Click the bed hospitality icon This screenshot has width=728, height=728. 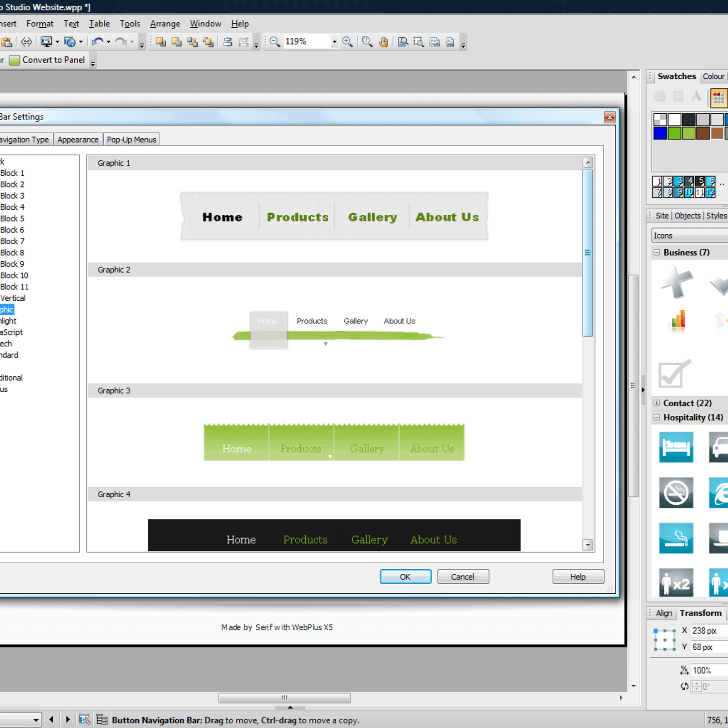(676, 447)
